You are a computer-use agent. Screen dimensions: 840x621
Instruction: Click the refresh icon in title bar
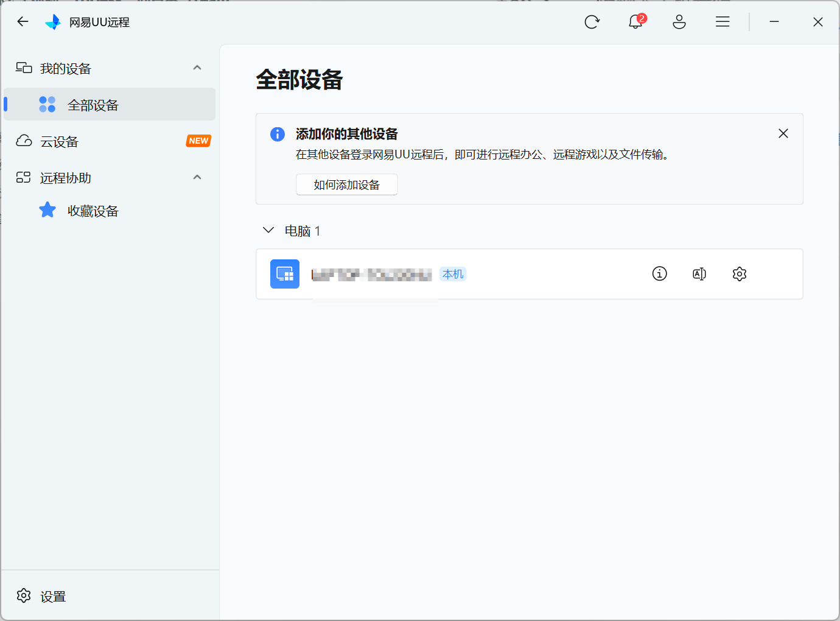coord(592,22)
